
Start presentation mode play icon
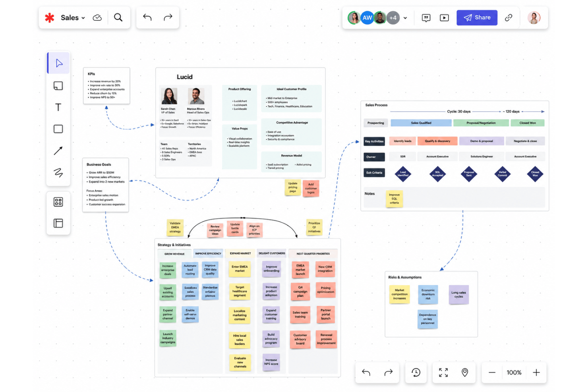(x=445, y=18)
